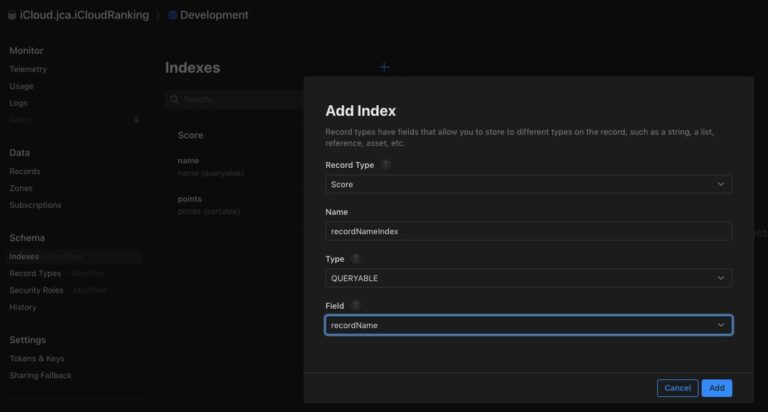The image size is (768, 412).
Task: Select Record Types in Schema sidebar
Action: tap(35, 273)
